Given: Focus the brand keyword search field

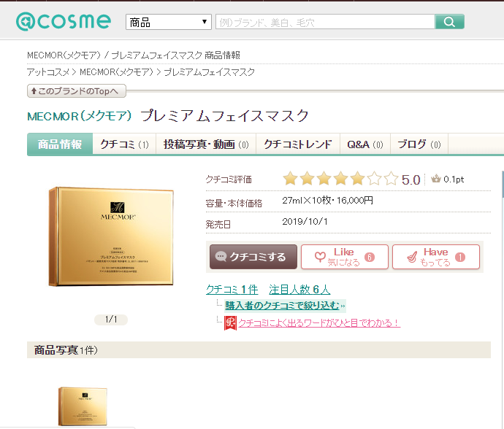Looking at the screenshot, I should point(325,22).
